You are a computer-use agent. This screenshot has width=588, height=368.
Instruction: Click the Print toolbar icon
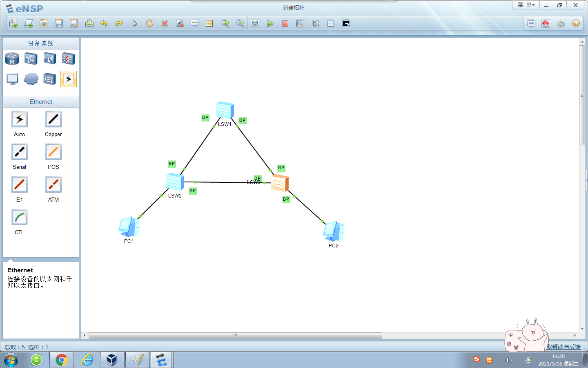tap(89, 23)
